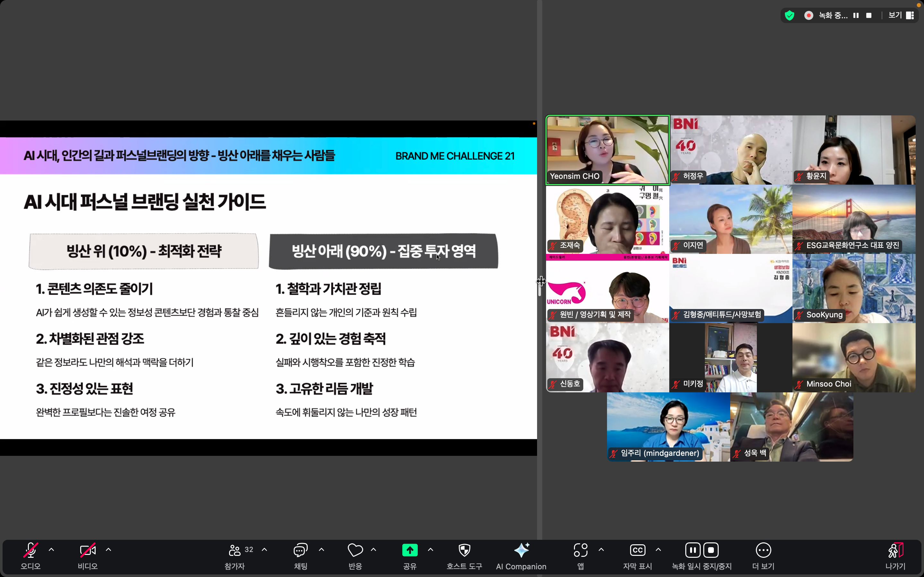
Task: Expand the video options arrow
Action: pyautogui.click(x=108, y=550)
